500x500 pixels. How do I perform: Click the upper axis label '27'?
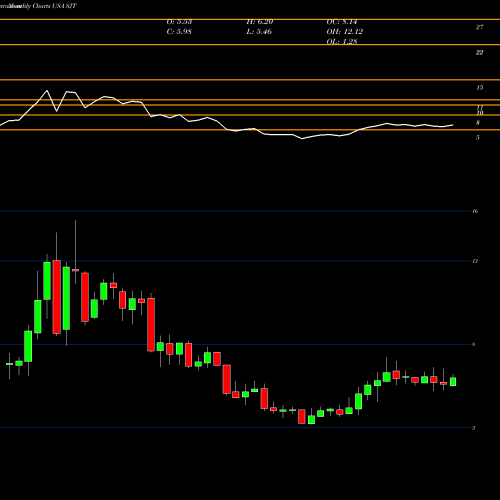(479, 27)
